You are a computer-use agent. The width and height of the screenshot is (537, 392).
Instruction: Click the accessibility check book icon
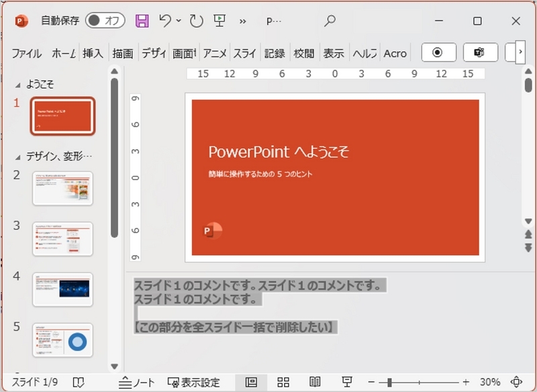79,382
